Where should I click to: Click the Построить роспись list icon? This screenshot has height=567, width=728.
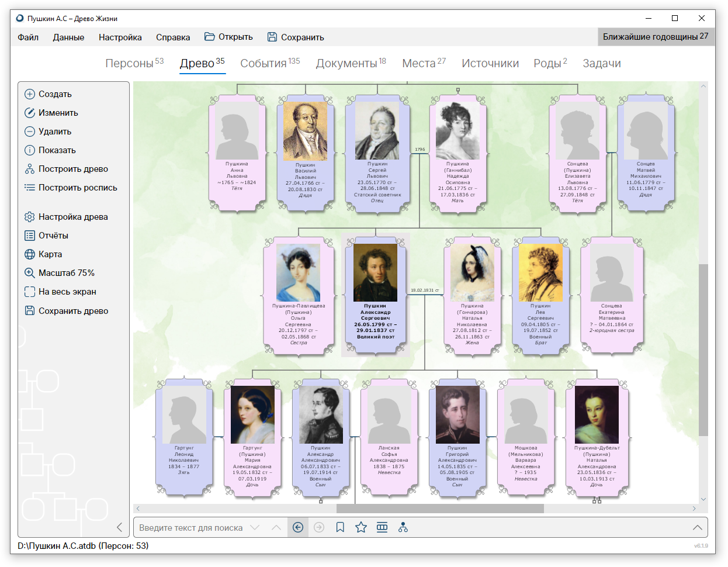[x=30, y=188]
